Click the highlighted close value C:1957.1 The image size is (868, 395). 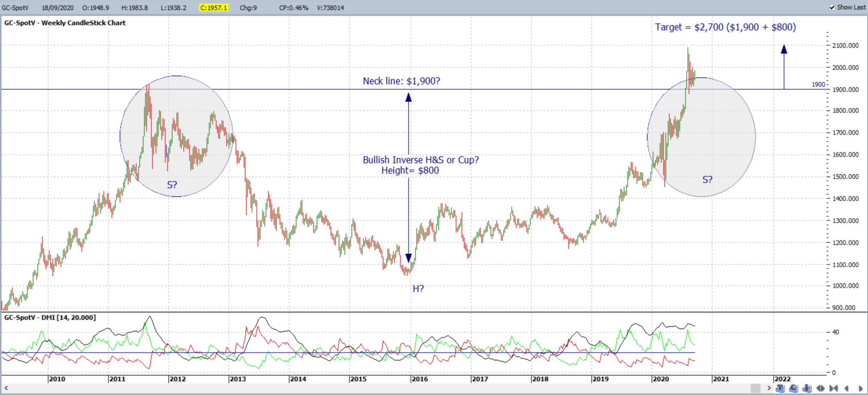click(x=214, y=8)
